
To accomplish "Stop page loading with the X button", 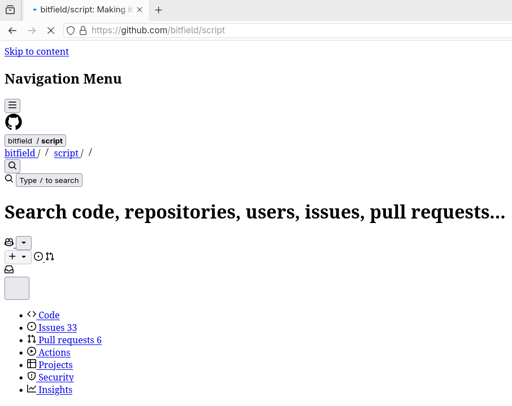I will [51, 31].
